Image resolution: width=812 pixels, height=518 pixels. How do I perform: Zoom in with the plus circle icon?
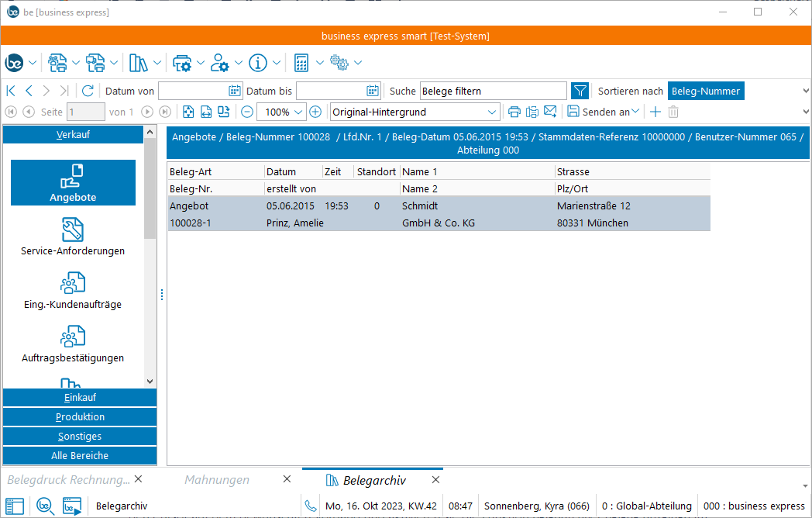[315, 112]
